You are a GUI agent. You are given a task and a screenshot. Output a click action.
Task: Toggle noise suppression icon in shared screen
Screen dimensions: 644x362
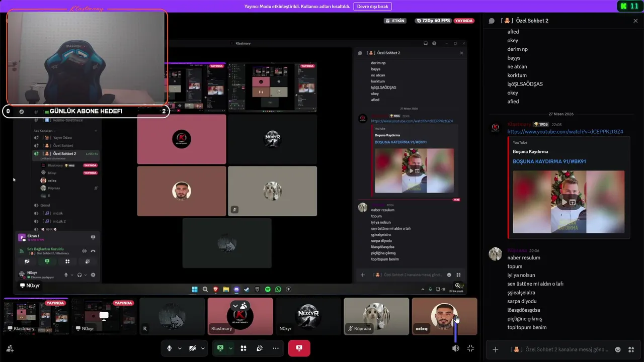84,251
